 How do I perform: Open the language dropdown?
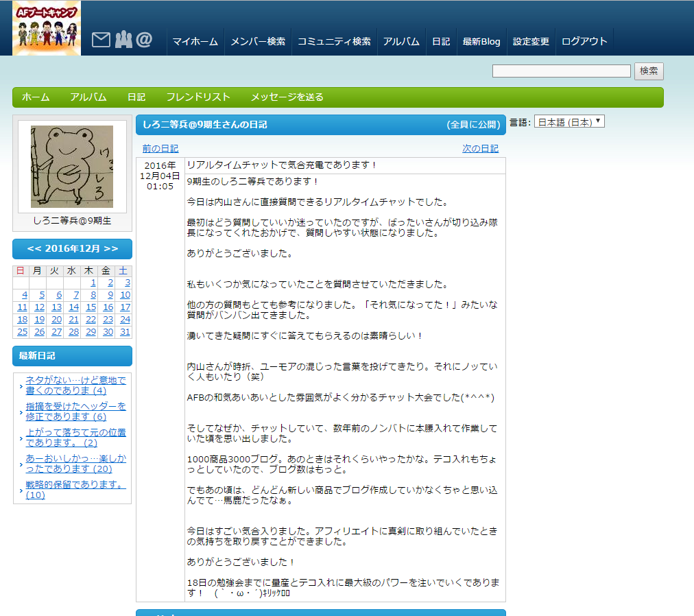tap(569, 122)
